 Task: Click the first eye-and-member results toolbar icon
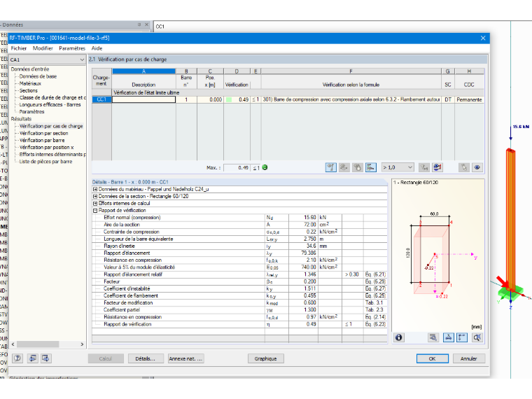(331, 167)
